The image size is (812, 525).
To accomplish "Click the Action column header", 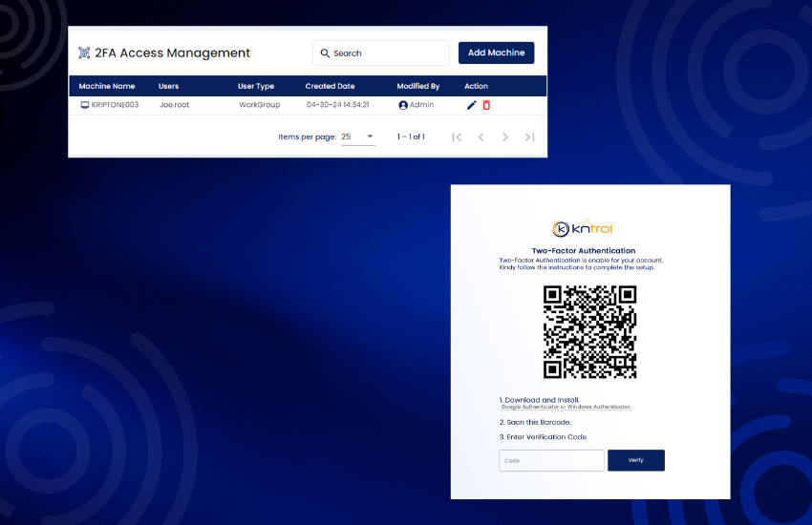I will point(476,86).
